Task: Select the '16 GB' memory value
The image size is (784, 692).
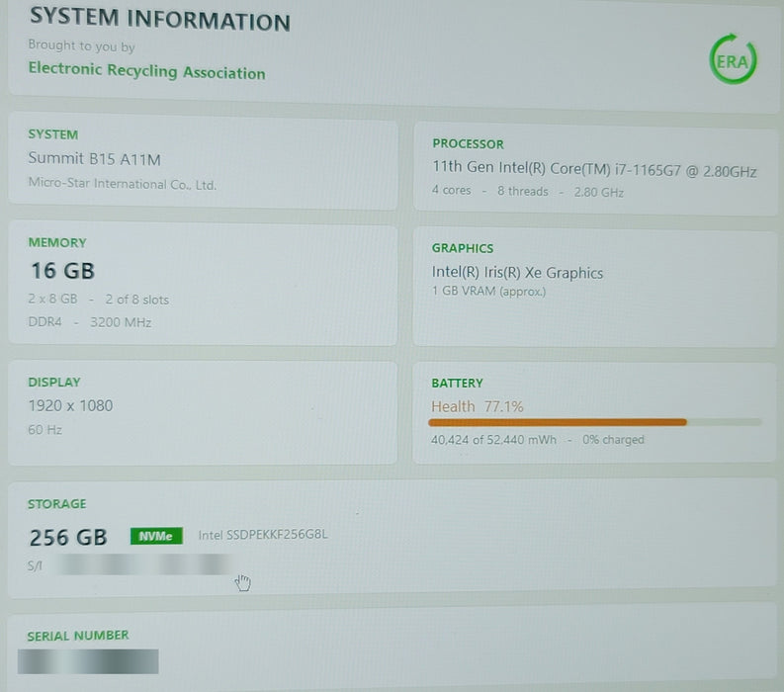Action: point(63,271)
